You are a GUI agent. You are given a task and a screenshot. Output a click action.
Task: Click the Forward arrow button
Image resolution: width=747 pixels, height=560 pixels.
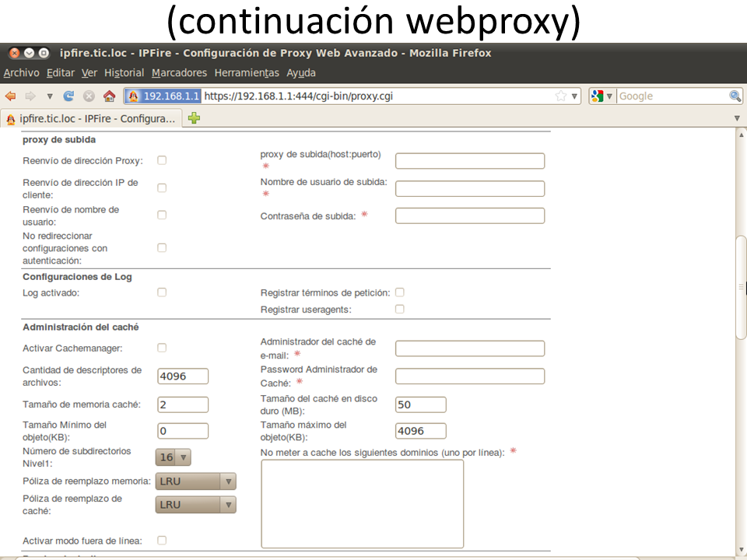point(30,96)
